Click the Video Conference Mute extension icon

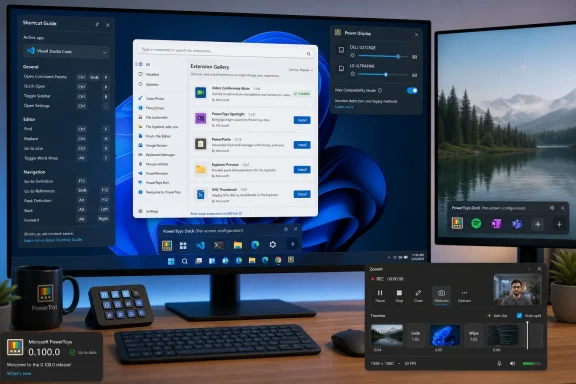point(201,93)
